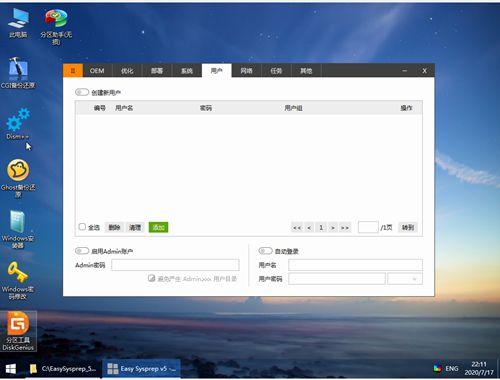
Task: Expand the dropdown beside user password field
Action: tap(405, 279)
